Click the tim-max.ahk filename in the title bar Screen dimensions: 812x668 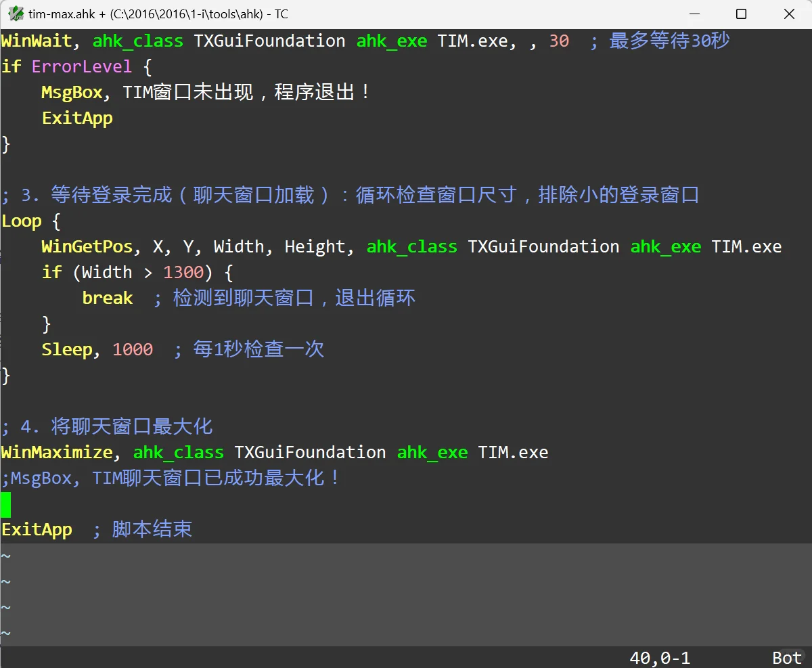click(x=62, y=14)
